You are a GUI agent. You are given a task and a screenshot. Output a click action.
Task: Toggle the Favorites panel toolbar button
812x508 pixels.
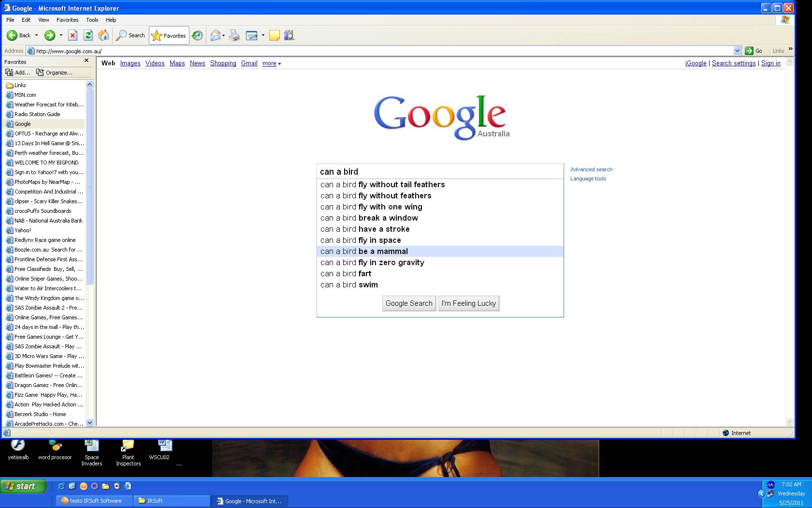tap(169, 35)
